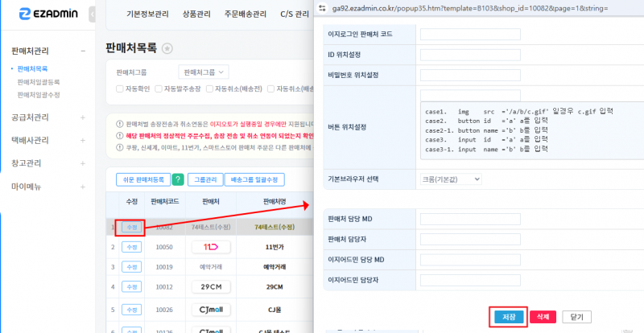
Task: Focus the 이지로그인 판매처 코드 field
Action: click(470, 35)
